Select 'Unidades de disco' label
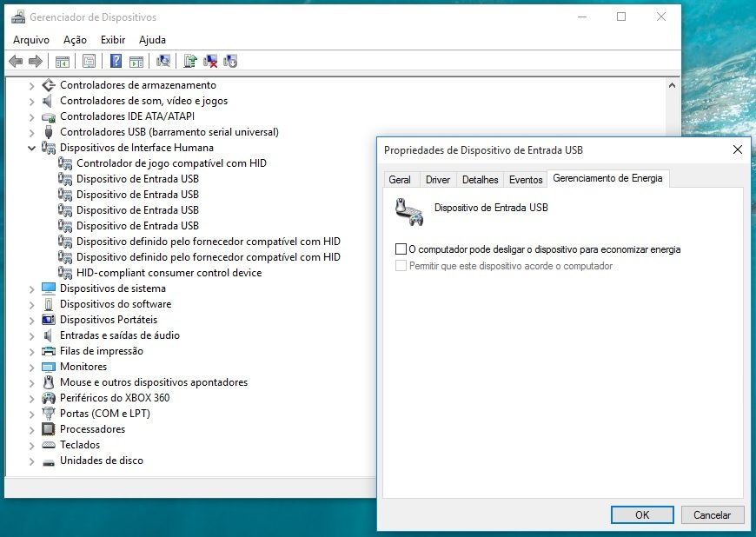 [x=102, y=461]
